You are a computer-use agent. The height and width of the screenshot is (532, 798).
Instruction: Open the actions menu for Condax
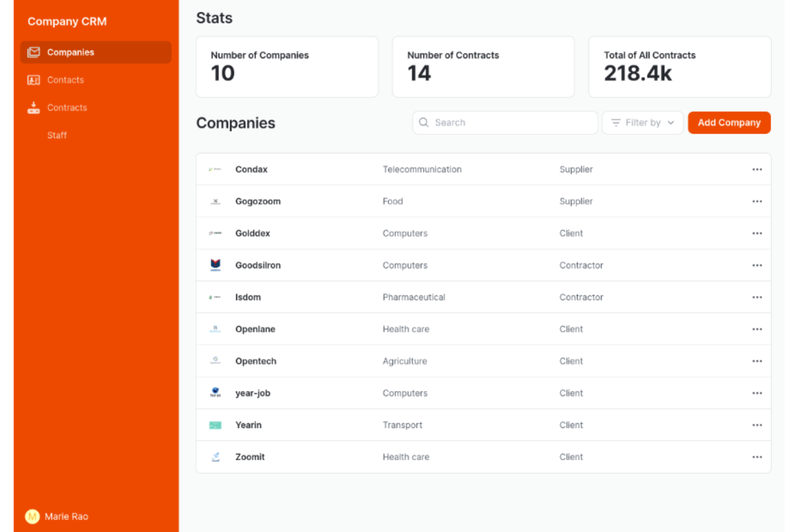coord(757,169)
